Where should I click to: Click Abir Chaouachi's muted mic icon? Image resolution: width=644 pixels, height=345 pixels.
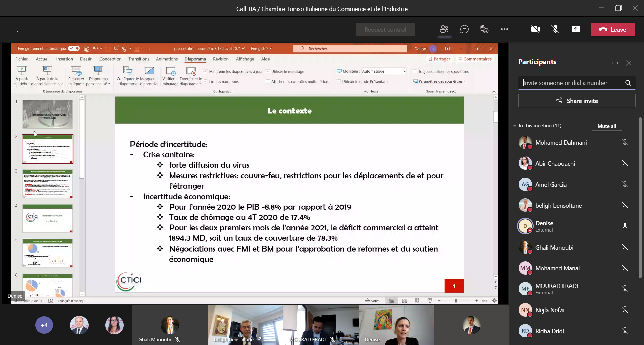coord(625,163)
